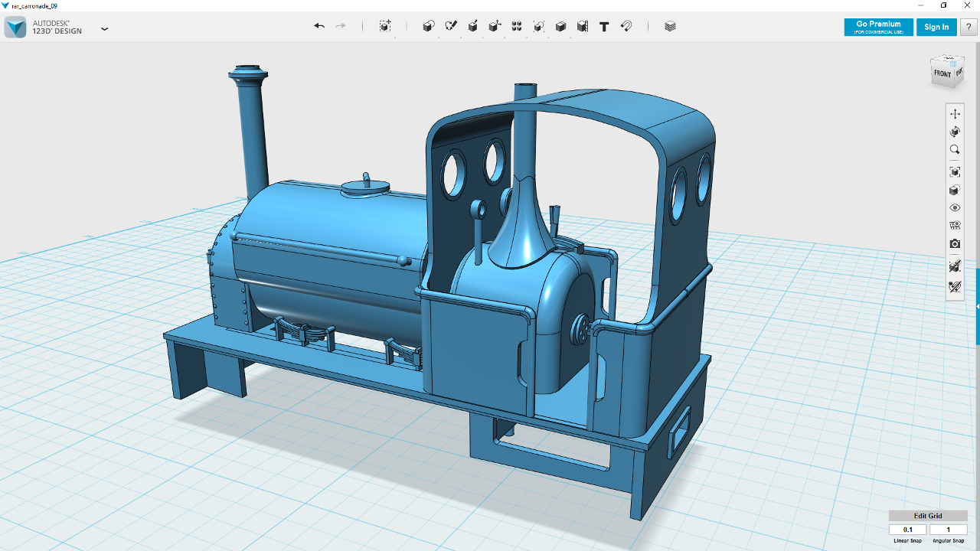Open the Grouping tools menu
980x551 pixels.
coord(539,26)
